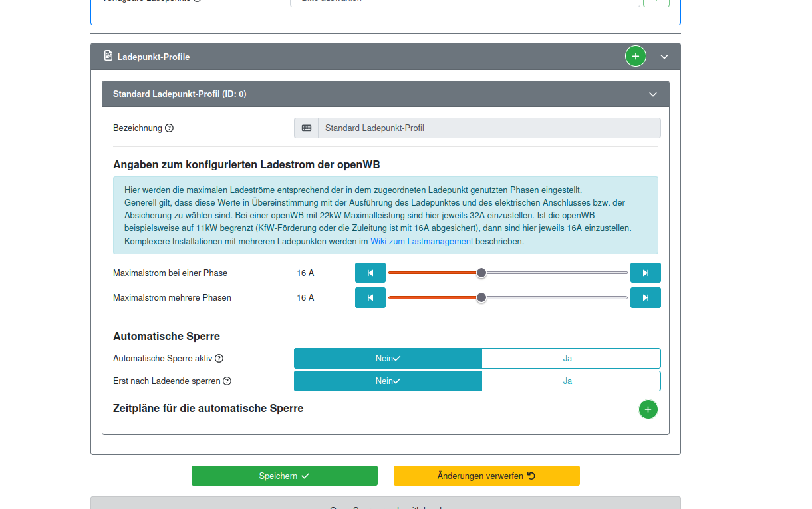Set Erst nach Ladeende sperren to Ja
This screenshot has height=509, width=812.
click(571, 381)
